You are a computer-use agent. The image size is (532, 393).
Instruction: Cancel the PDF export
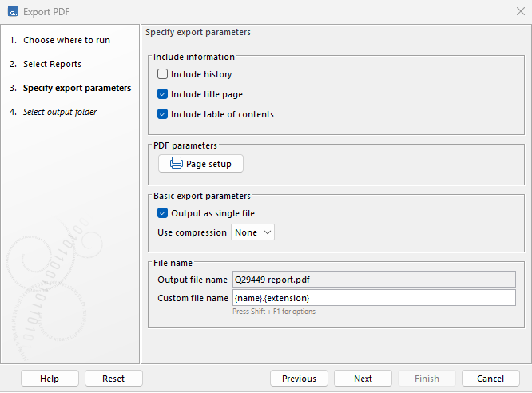[490, 379]
